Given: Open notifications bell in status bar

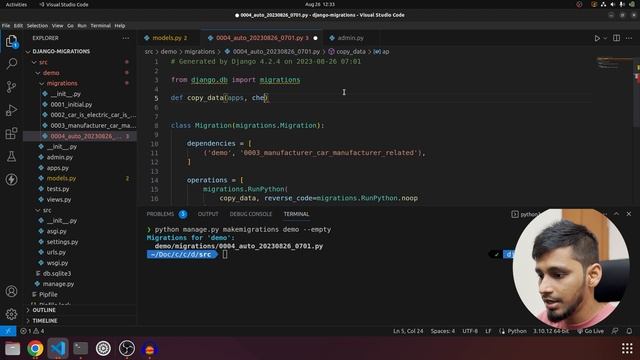Looking at the screenshot, I should 629,331.
